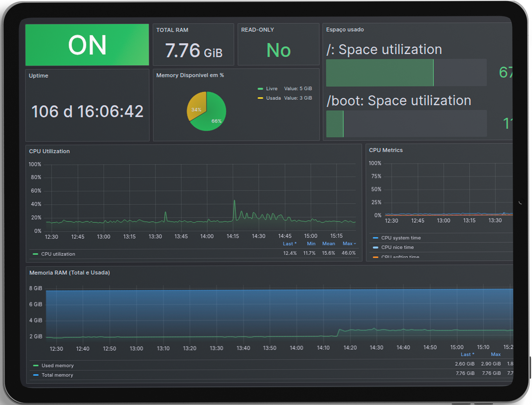The width and height of the screenshot is (532, 405).
Task: Hide the CPU utilization series via its legend
Action: pyautogui.click(x=58, y=254)
